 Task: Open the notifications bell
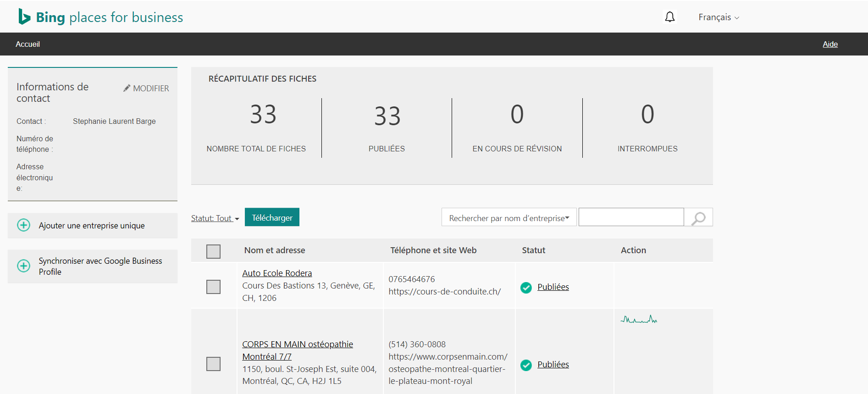point(670,17)
